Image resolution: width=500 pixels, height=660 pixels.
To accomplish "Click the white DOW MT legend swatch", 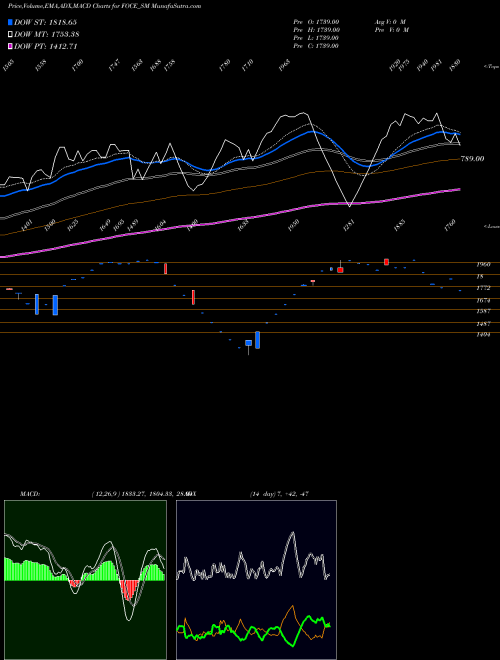I will 10,35.
